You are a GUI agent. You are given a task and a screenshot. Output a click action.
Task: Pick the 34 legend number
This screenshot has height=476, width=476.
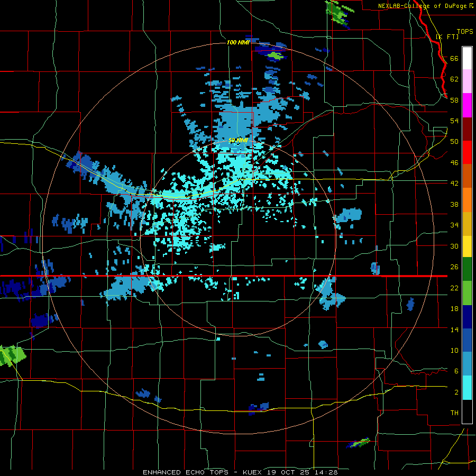point(454,225)
